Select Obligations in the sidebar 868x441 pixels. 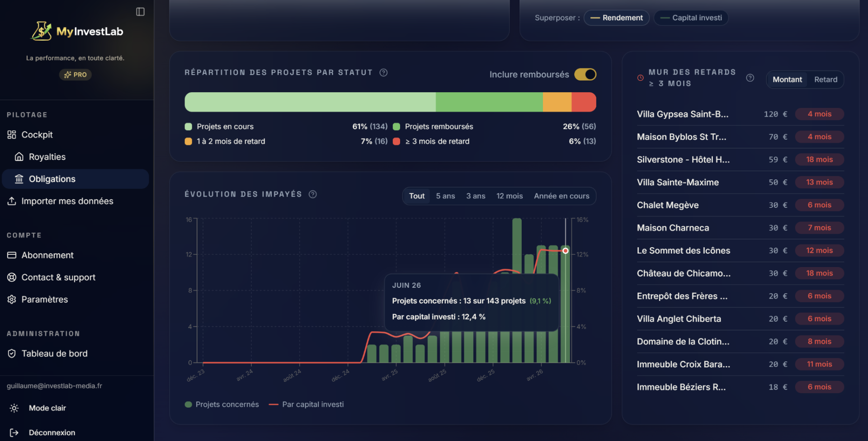75,179
